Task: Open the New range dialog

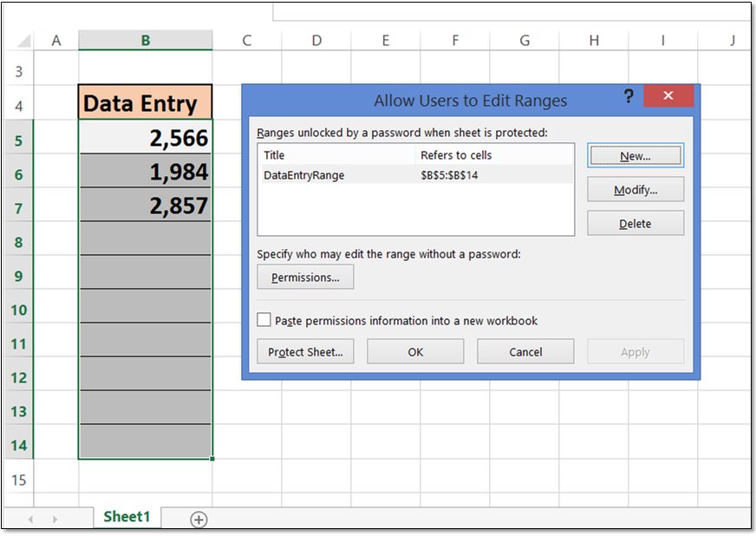Action: 635,155
